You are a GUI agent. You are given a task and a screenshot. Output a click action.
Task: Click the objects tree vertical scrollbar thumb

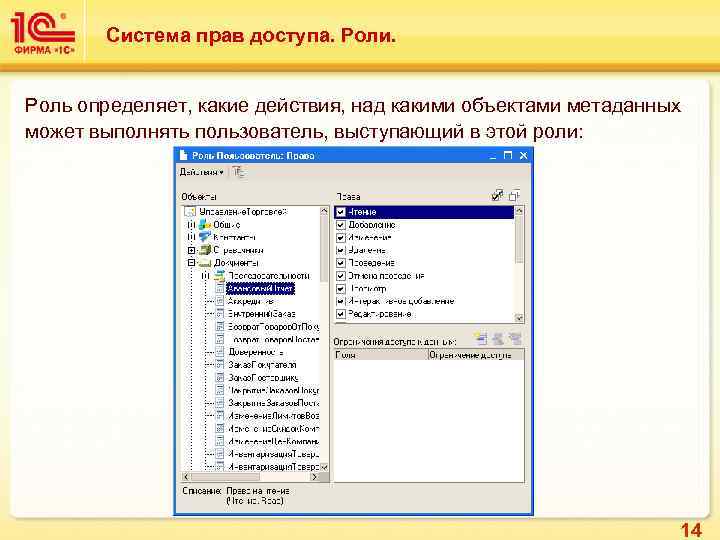324,248
